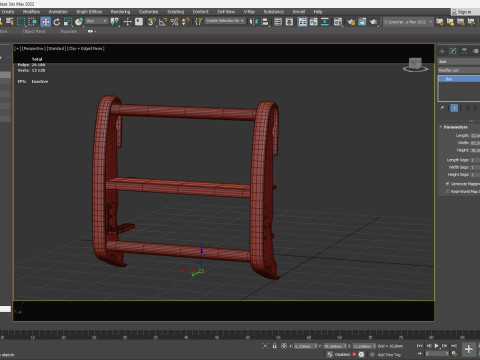Click the Length value field

475,136
